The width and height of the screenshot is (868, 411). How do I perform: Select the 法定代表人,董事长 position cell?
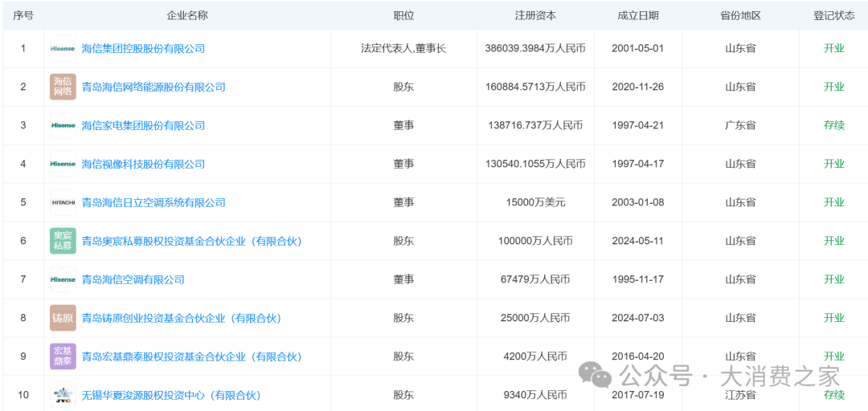(403, 49)
